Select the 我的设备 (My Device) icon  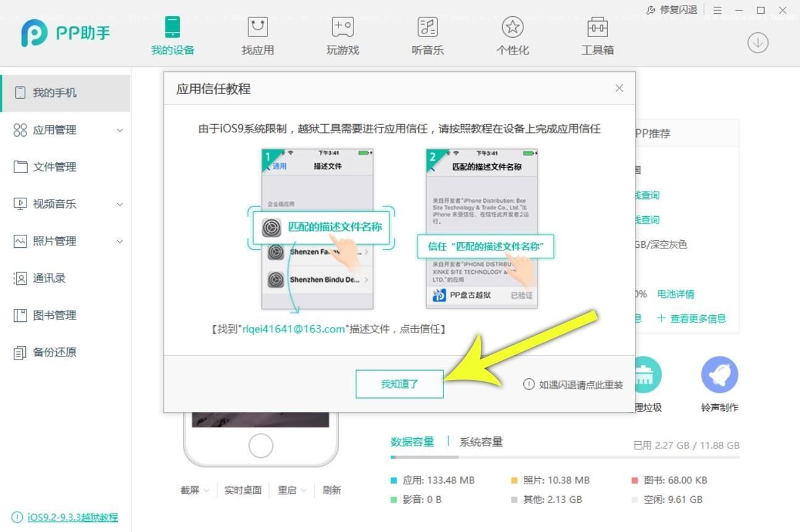[x=171, y=35]
